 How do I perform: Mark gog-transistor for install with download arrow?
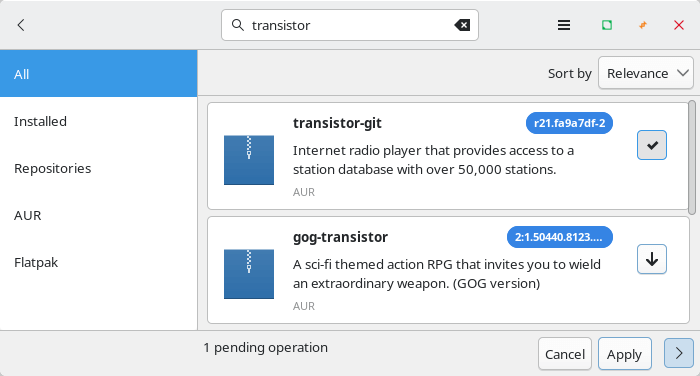[652, 259]
